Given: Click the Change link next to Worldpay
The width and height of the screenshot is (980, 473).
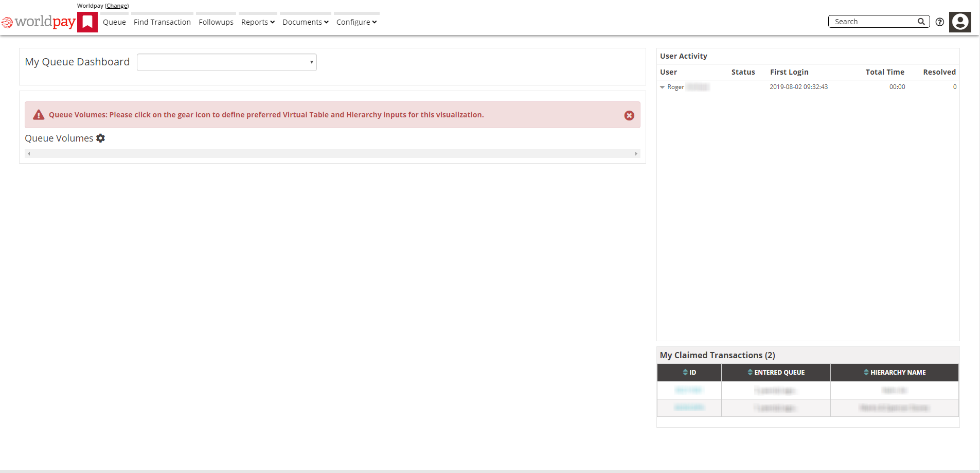Looking at the screenshot, I should [x=117, y=6].
